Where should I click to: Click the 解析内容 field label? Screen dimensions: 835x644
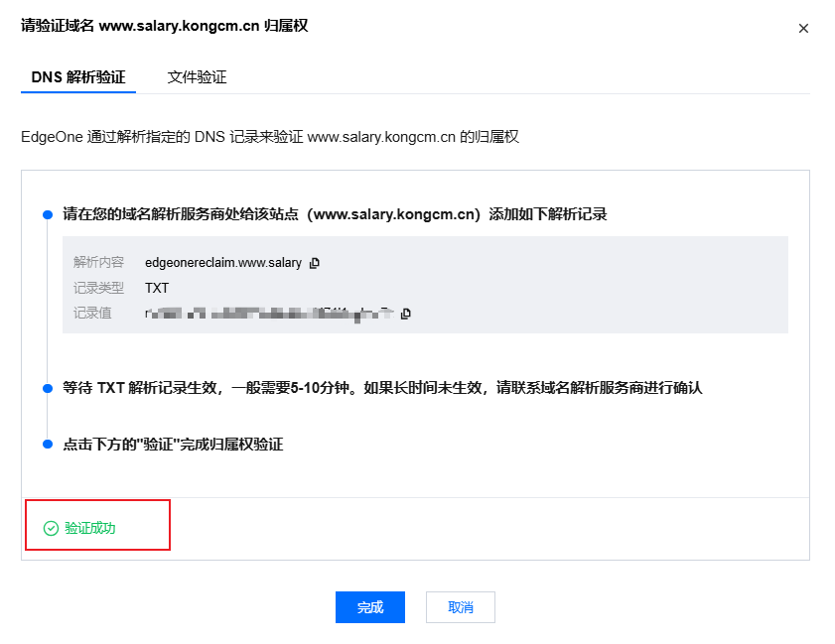pos(98,263)
